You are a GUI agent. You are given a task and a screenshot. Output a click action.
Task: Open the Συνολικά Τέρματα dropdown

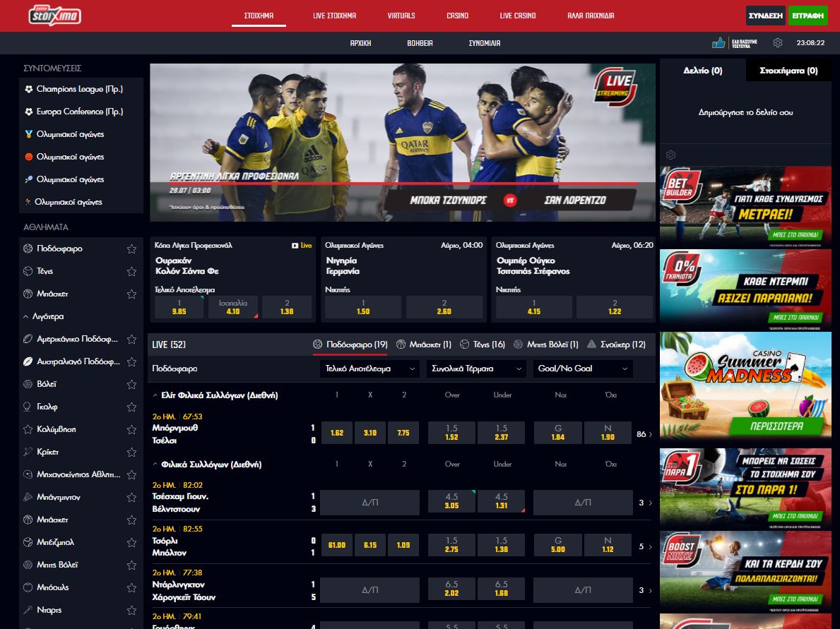click(477, 369)
